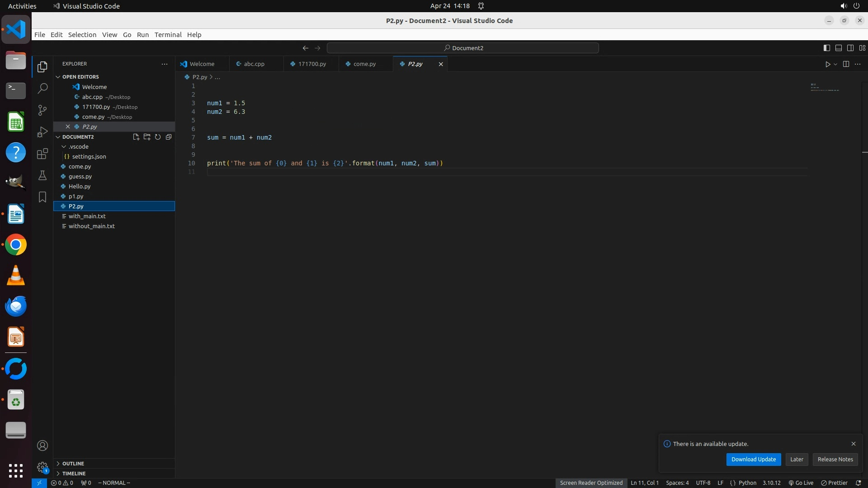
Task: Expand the TIMELINE section
Action: click(74, 474)
